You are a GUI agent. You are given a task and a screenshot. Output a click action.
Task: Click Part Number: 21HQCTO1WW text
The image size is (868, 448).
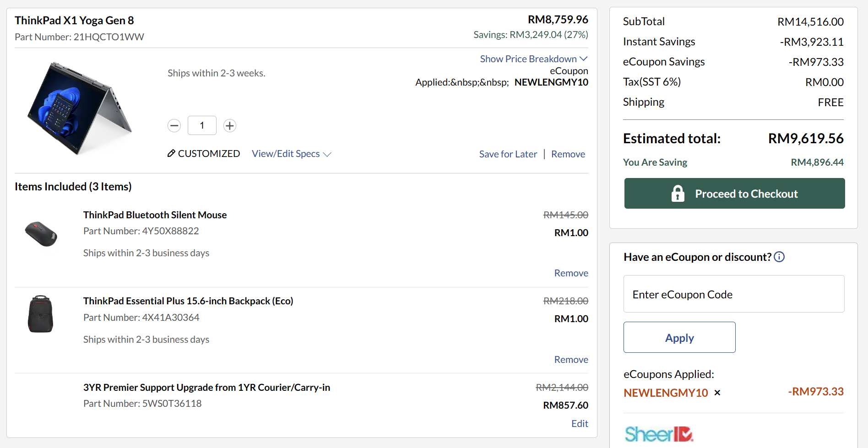[79, 37]
